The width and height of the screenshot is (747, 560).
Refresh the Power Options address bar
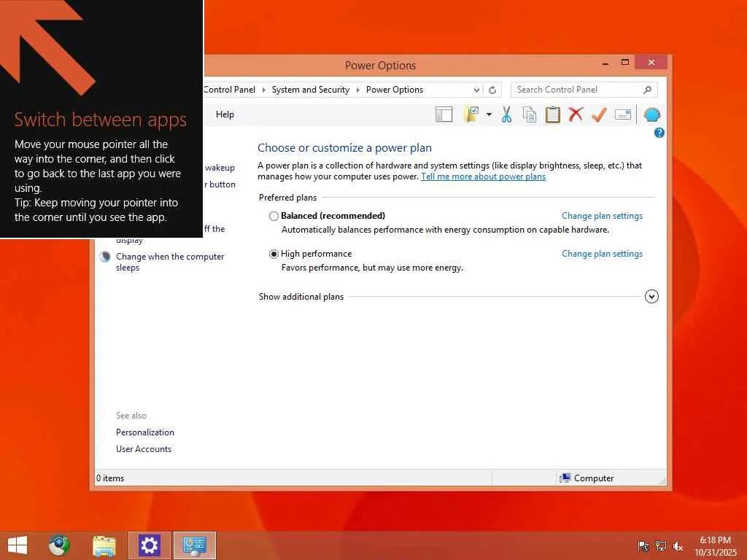click(492, 90)
